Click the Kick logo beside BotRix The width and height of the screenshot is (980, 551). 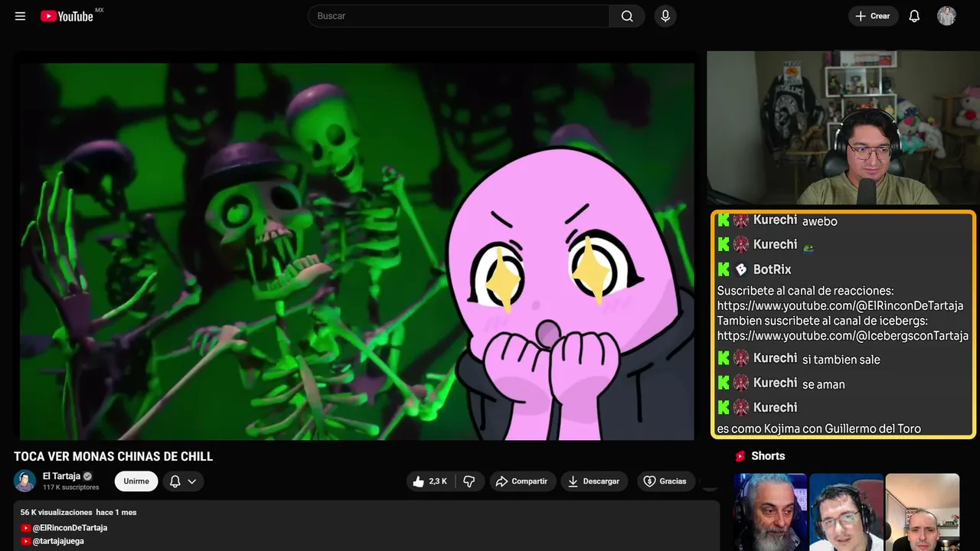tap(724, 269)
